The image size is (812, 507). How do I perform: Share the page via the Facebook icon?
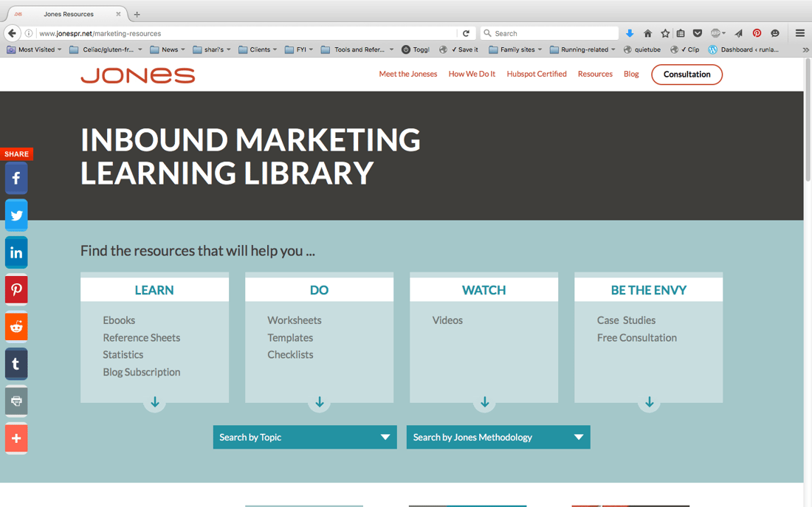coord(16,178)
